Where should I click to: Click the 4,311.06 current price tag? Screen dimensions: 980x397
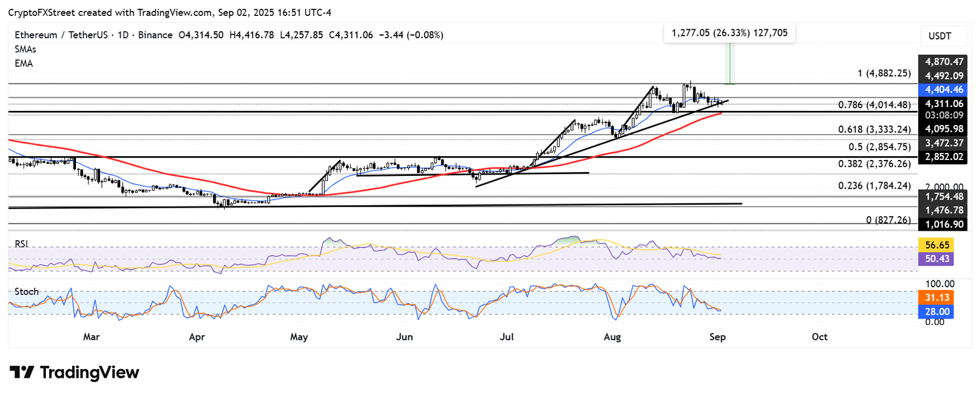point(942,104)
